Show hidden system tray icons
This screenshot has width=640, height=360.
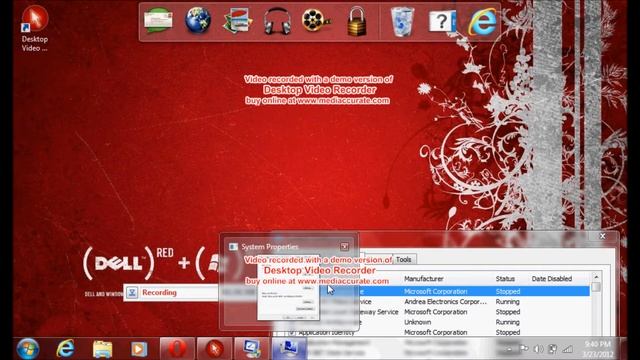click(x=509, y=349)
